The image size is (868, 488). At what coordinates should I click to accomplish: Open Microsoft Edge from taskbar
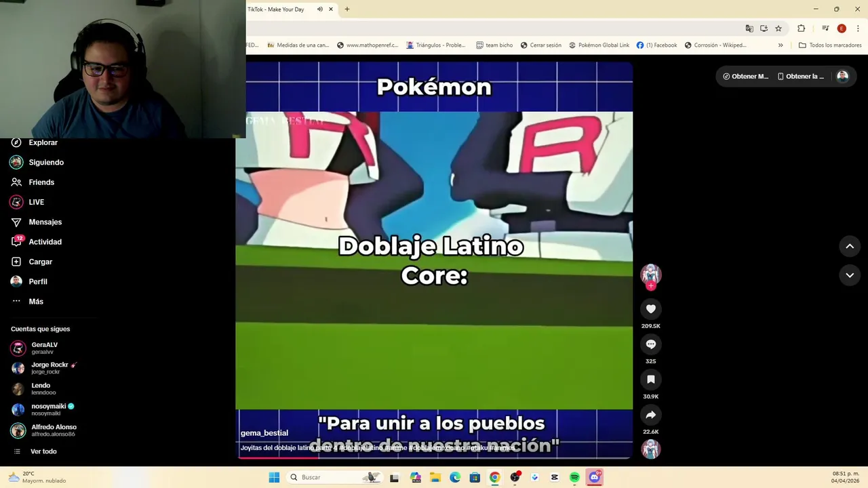[455, 477]
